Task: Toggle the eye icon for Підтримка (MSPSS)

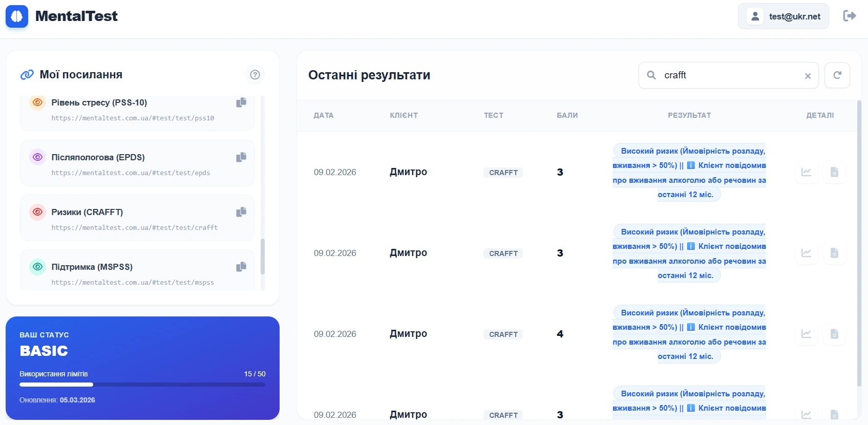Action: 37,266
